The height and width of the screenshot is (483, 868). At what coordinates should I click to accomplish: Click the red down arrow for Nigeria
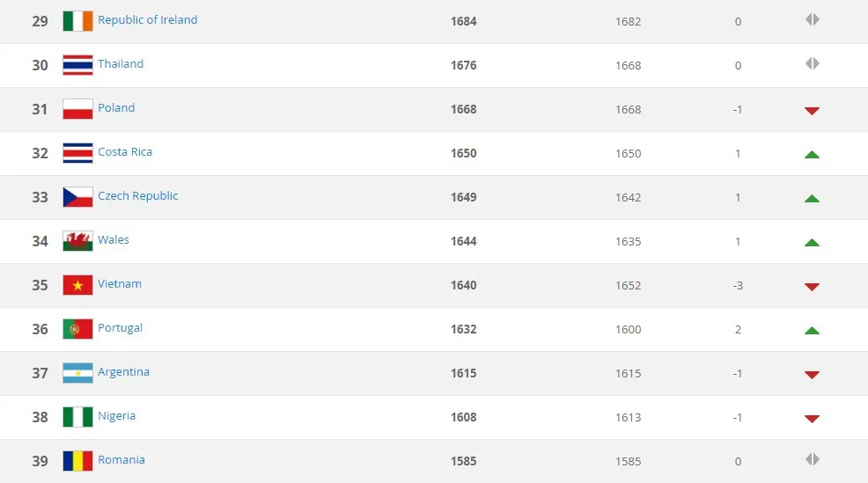812,419
